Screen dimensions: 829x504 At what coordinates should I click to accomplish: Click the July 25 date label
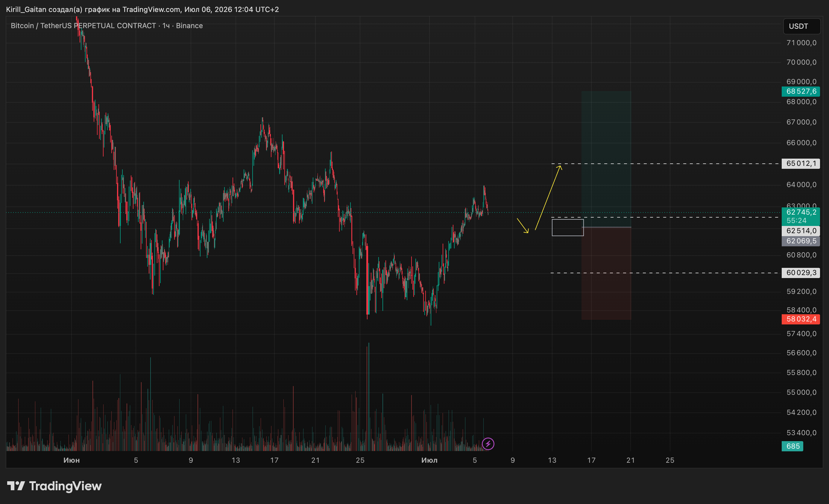click(x=670, y=461)
